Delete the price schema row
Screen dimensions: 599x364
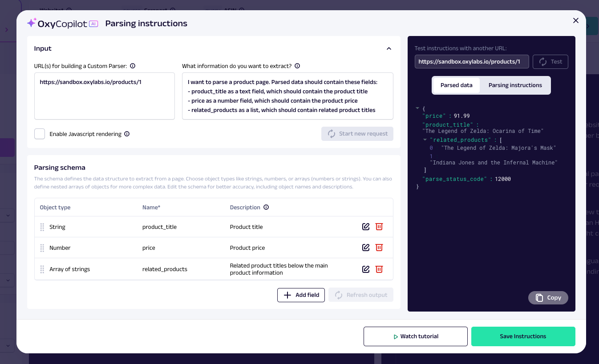pos(379,248)
